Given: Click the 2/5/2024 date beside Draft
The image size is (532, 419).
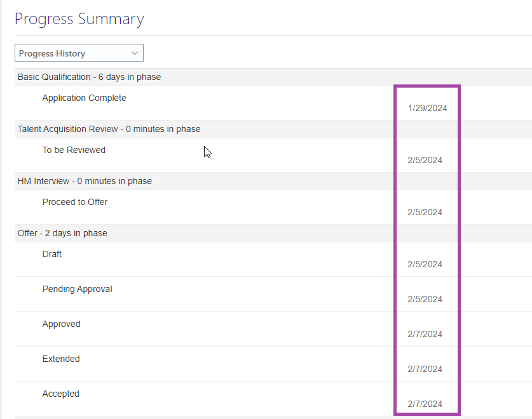Looking at the screenshot, I should 425,264.
